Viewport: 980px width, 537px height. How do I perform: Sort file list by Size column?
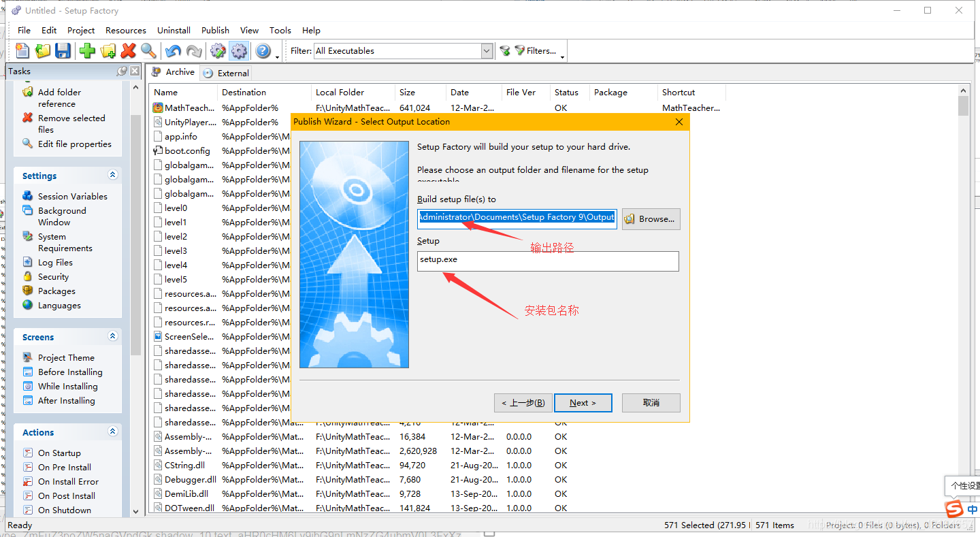point(421,92)
